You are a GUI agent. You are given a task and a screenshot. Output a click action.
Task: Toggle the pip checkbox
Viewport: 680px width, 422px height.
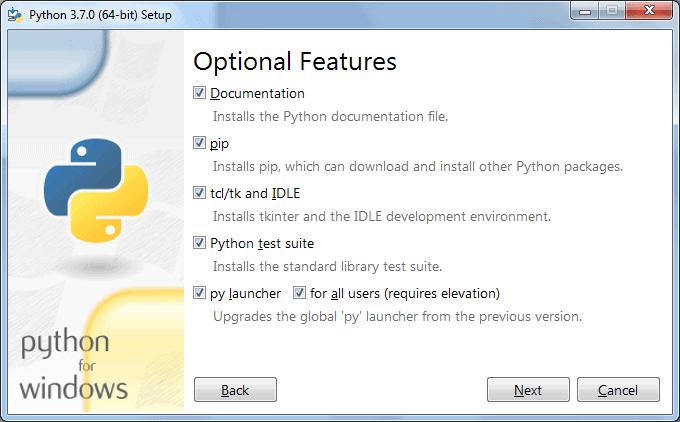coord(200,143)
